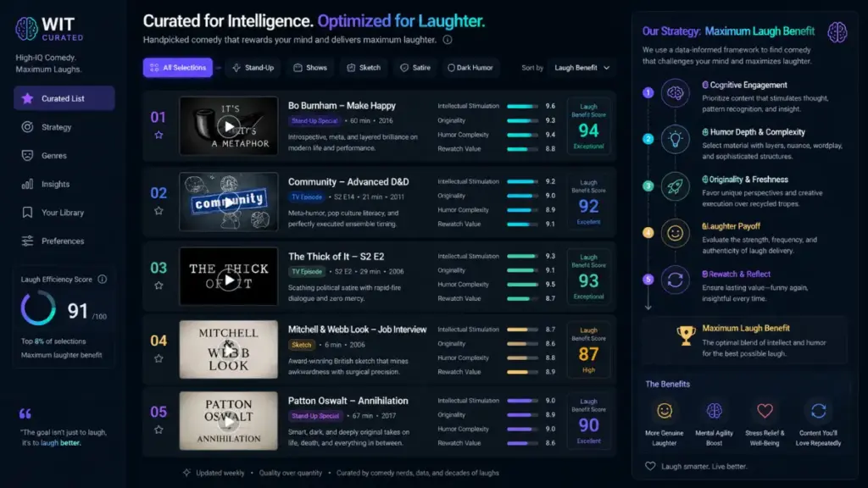Click the Mental Agility Boost brain icon
Viewport: 868px width, 488px height.
click(x=714, y=411)
